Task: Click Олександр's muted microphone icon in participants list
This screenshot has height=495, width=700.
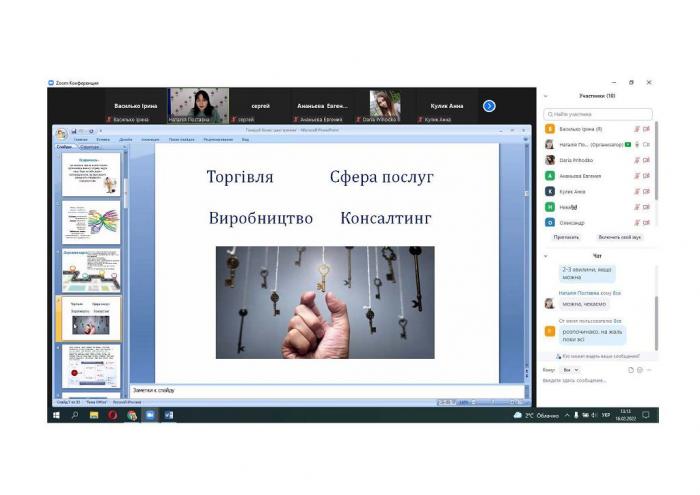Action: [637, 223]
